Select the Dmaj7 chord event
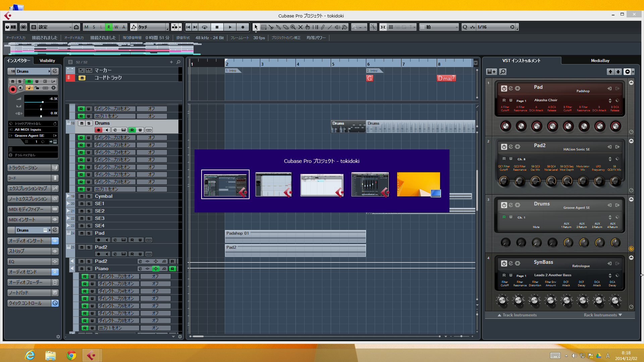 pyautogui.click(x=446, y=78)
